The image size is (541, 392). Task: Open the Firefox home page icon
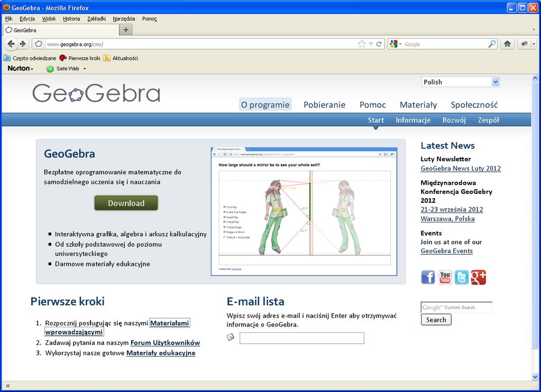pyautogui.click(x=507, y=44)
